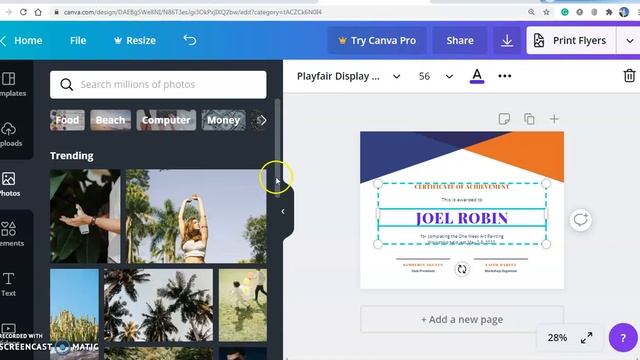Open browser zoom magnifier icon

pyautogui.click(x=531, y=12)
